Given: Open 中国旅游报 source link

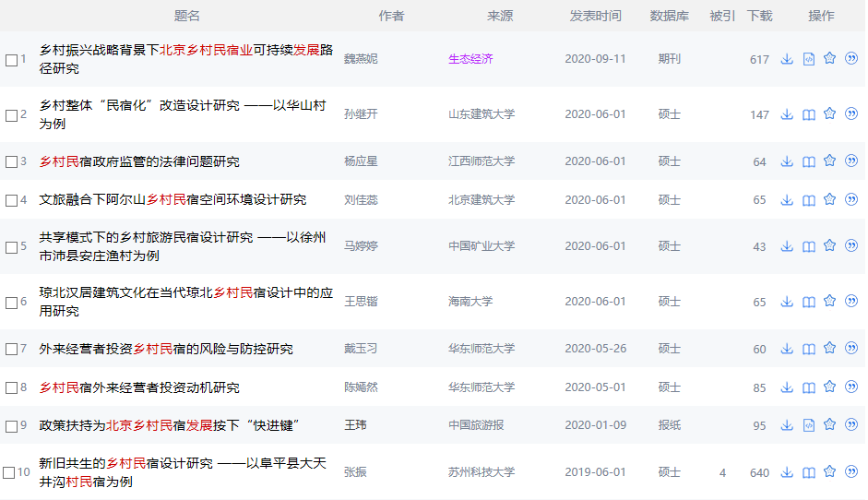Looking at the screenshot, I should point(476,425).
